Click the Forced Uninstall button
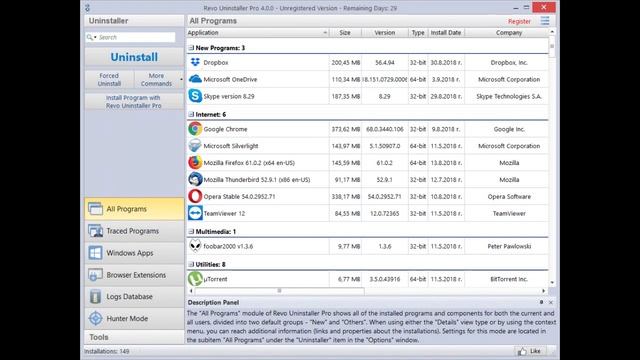 (x=109, y=80)
